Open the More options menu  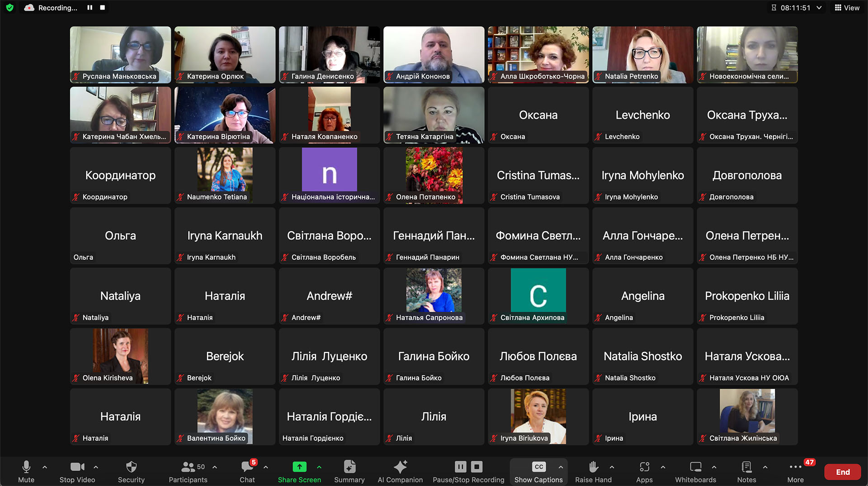795,467
